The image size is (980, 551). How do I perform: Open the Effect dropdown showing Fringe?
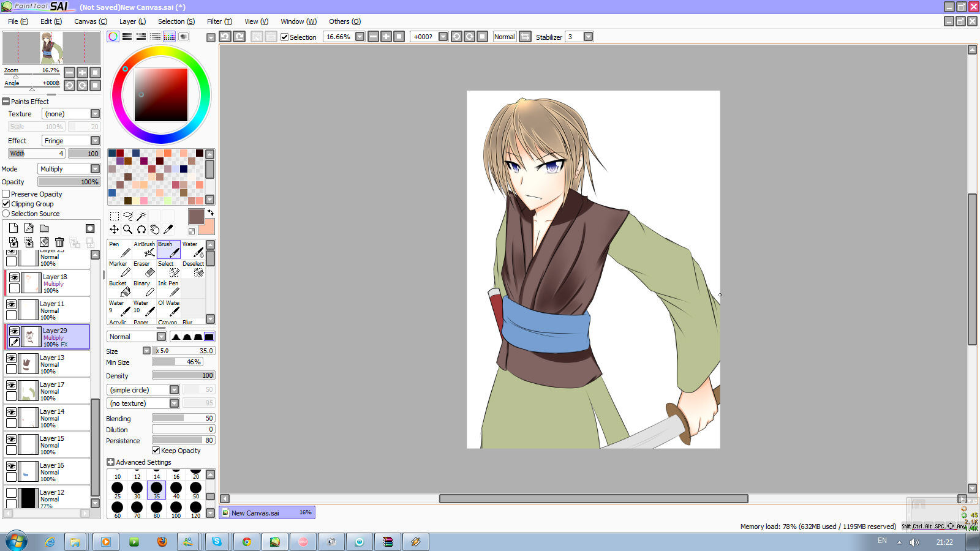71,141
